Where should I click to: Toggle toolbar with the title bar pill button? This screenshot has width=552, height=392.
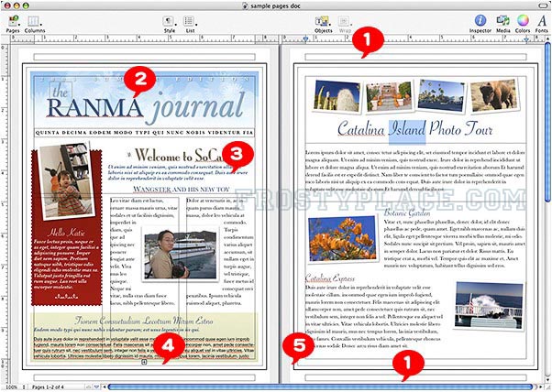click(543, 5)
